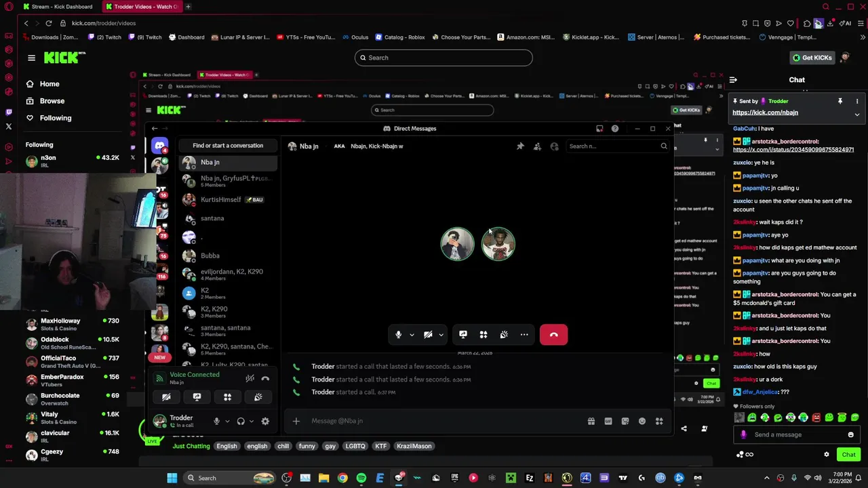Screen dimensions: 868x488
Task: Click the browser back arrow
Action: pyautogui.click(x=26, y=23)
